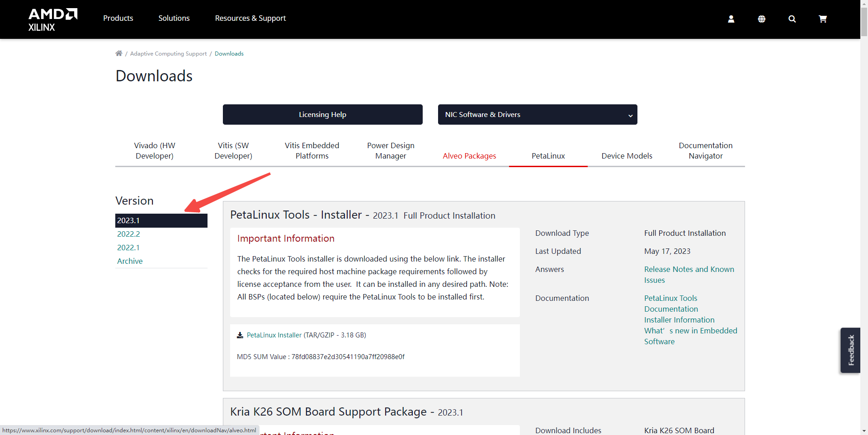
Task: Switch to the Device Models tab
Action: pyautogui.click(x=627, y=156)
